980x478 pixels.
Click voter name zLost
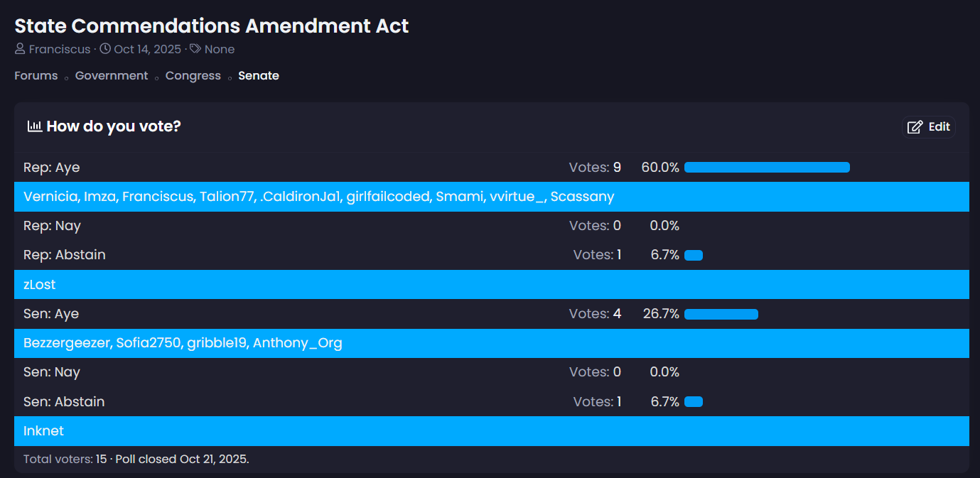click(40, 285)
